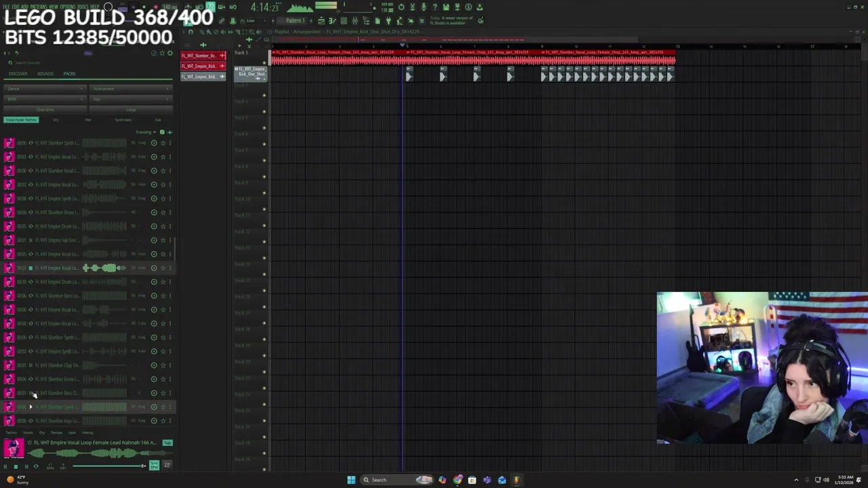Select the Wet tag filter
The height and width of the screenshot is (488, 868).
pyautogui.click(x=88, y=120)
